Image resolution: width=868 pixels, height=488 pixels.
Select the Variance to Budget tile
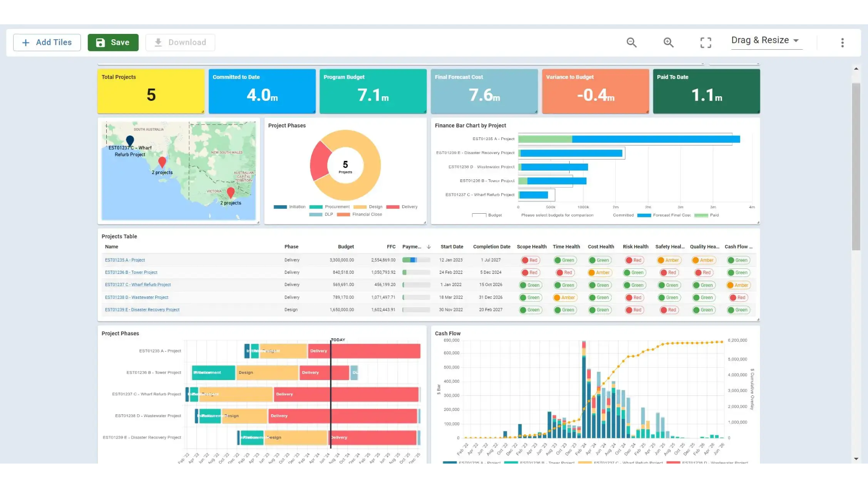coord(595,91)
